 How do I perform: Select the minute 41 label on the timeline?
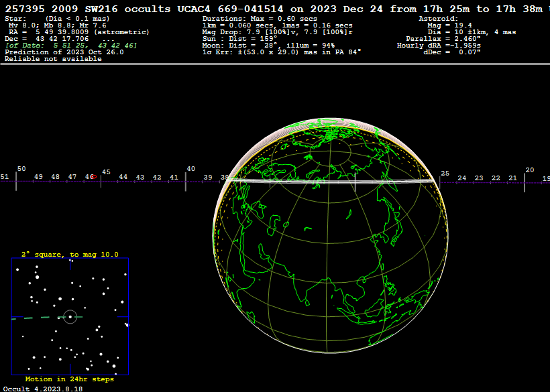click(x=174, y=178)
